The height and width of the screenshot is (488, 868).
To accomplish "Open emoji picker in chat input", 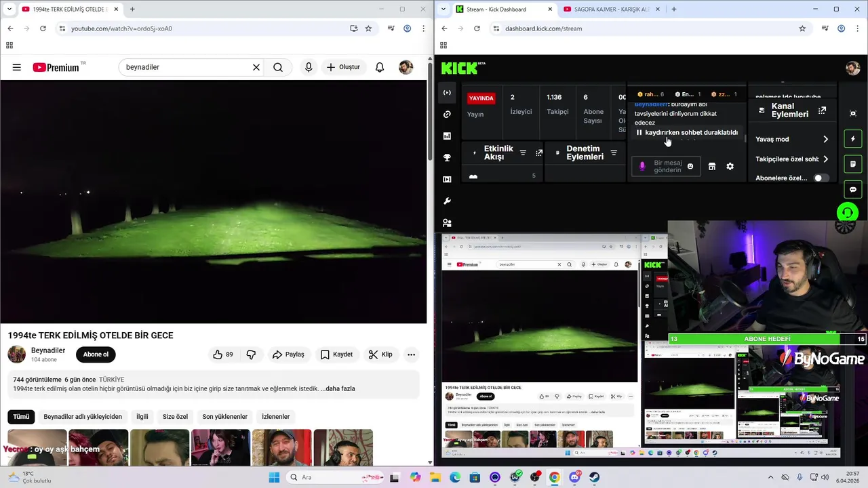I will pos(690,167).
